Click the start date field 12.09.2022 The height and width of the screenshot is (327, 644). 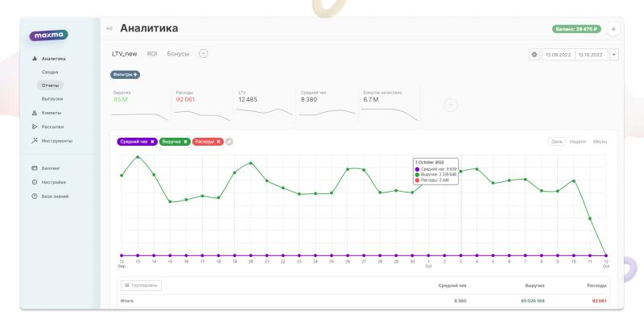[557, 55]
